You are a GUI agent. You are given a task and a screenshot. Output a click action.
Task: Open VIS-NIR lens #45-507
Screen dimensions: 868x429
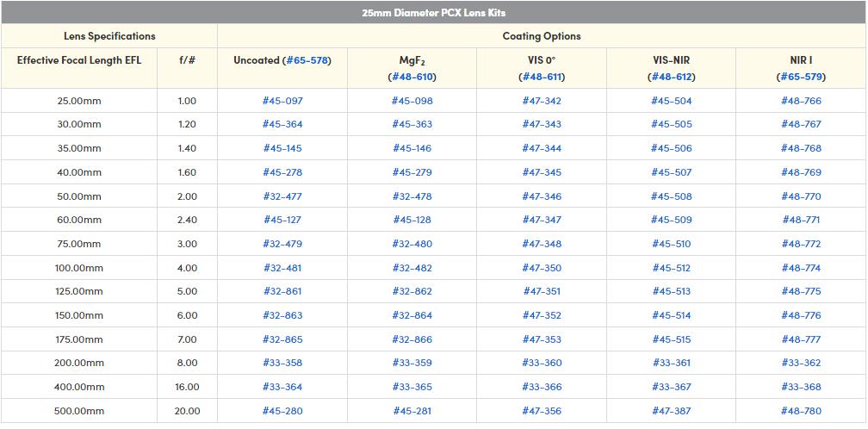[671, 172]
